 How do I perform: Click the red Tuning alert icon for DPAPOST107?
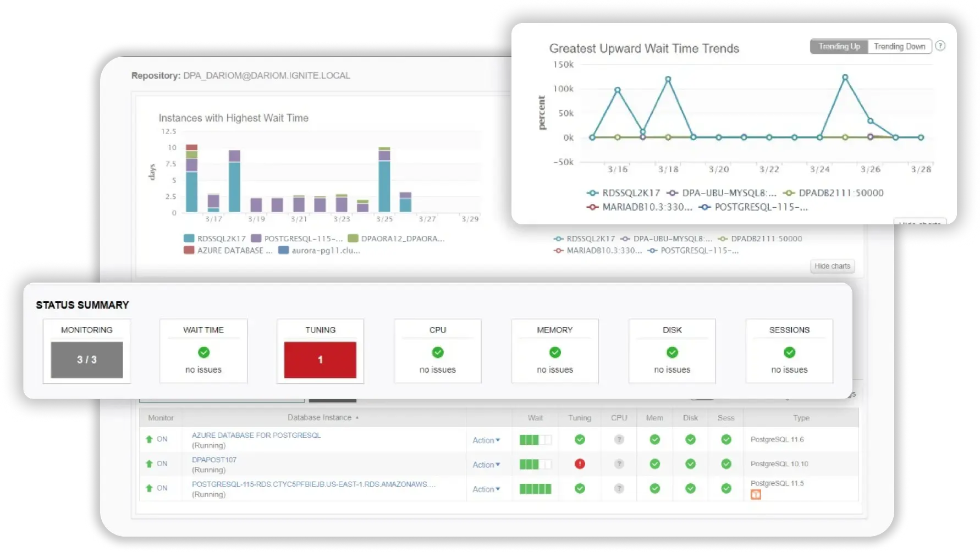(579, 463)
